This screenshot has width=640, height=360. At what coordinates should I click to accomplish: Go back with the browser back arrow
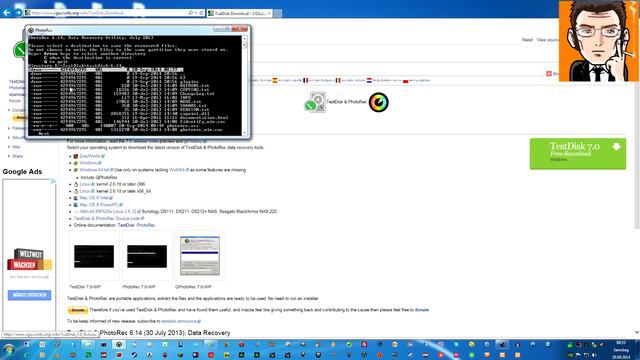coord(7,13)
